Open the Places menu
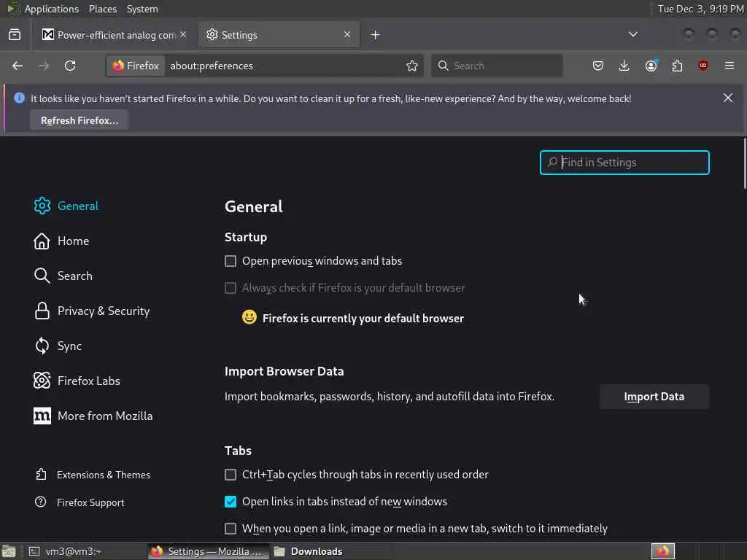 (x=102, y=9)
